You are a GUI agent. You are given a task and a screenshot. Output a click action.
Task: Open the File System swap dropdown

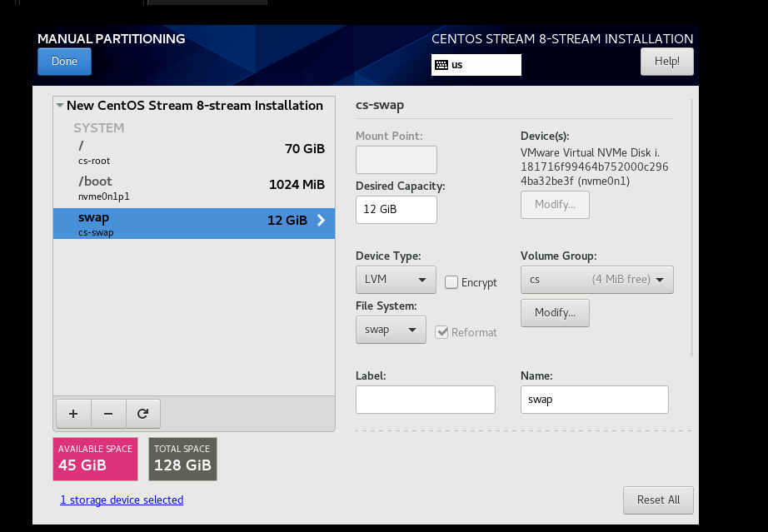(391, 330)
